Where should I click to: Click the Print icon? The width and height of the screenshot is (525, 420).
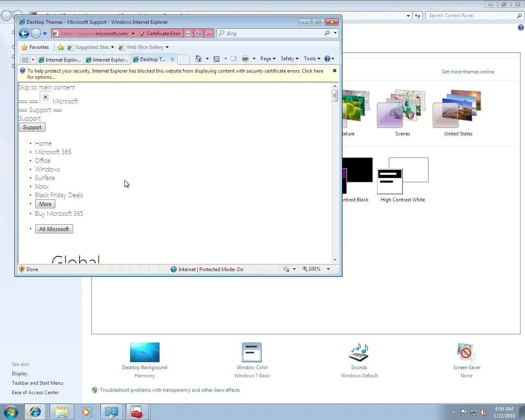(245, 59)
